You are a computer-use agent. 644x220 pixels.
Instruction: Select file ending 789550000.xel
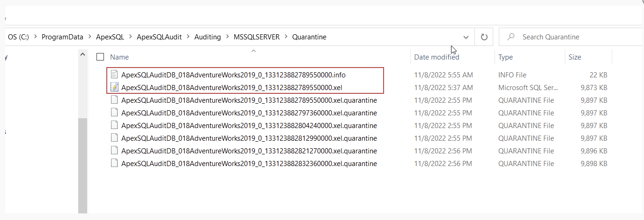click(x=232, y=87)
